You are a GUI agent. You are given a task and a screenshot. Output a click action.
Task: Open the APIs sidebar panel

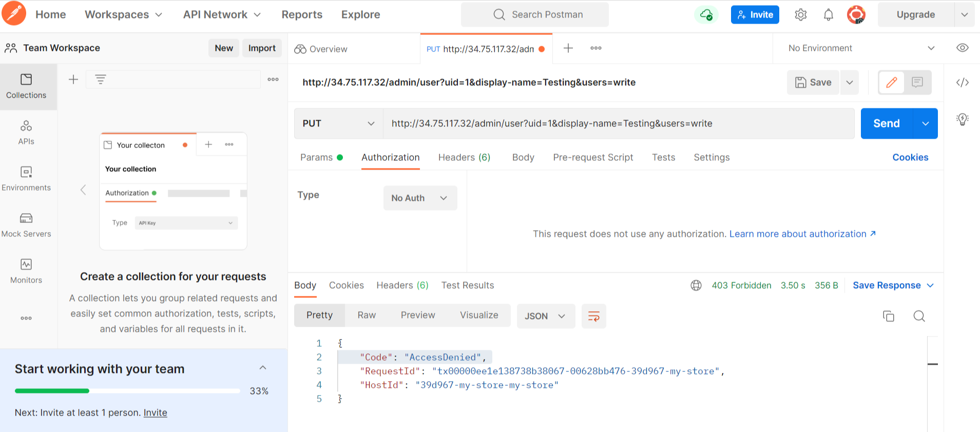(26, 133)
